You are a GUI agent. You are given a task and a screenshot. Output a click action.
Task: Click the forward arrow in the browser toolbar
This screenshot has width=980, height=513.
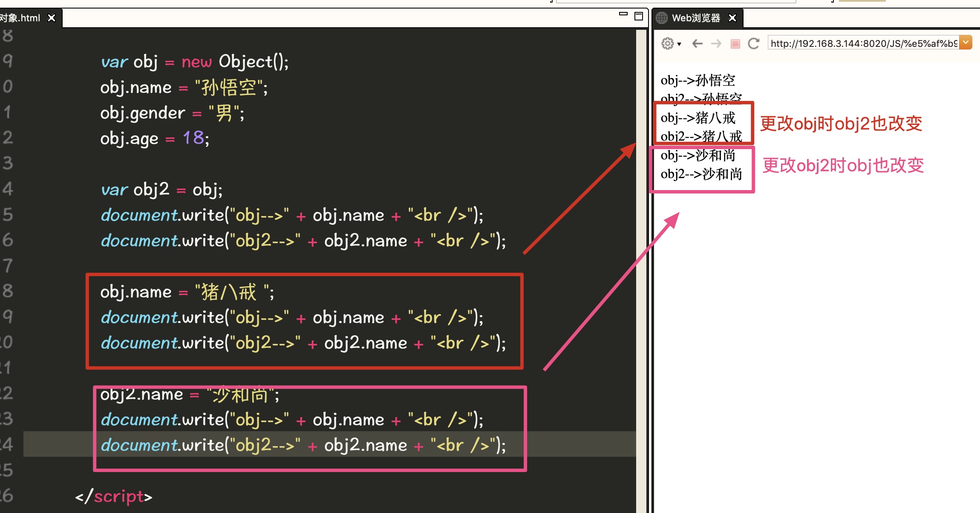pyautogui.click(x=716, y=43)
